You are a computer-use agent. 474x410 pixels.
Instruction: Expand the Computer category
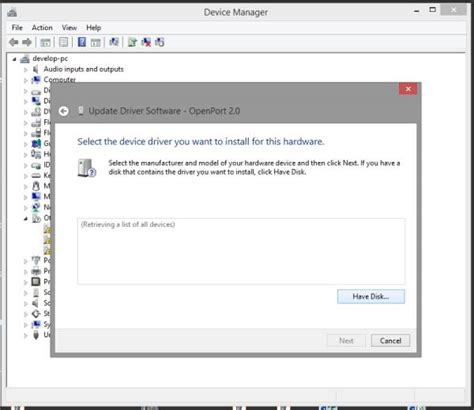[x=25, y=80]
